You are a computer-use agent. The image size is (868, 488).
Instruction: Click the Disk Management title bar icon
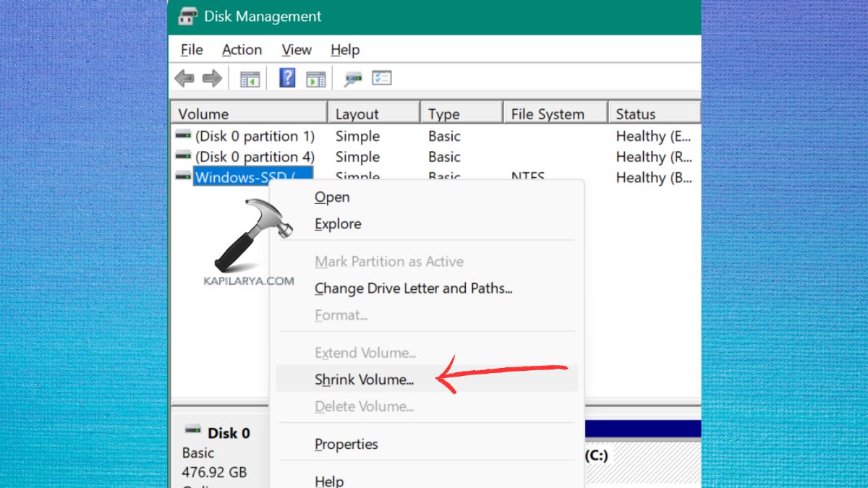pos(188,16)
